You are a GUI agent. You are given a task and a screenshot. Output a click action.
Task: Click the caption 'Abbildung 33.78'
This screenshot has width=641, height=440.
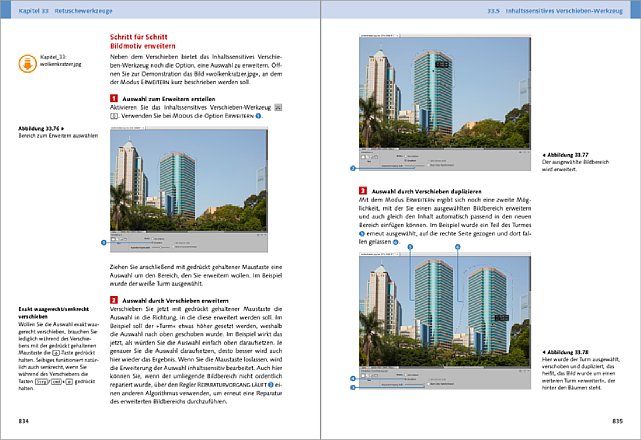(565, 352)
